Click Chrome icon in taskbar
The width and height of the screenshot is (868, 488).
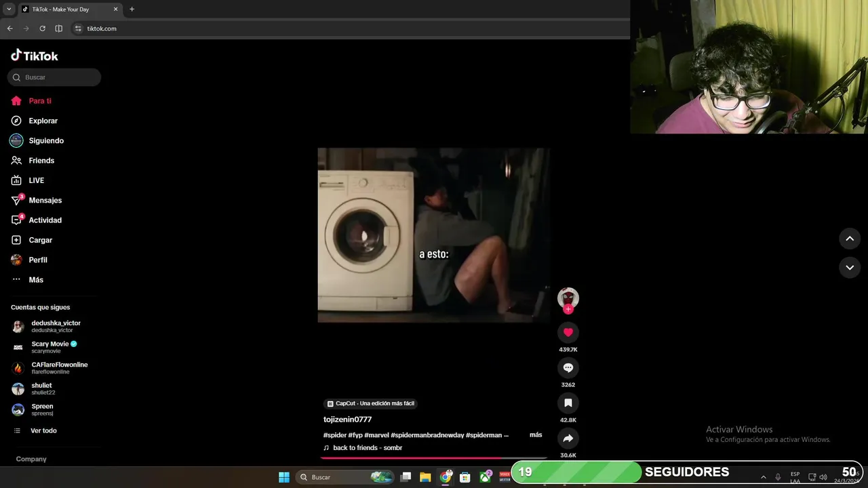446,477
